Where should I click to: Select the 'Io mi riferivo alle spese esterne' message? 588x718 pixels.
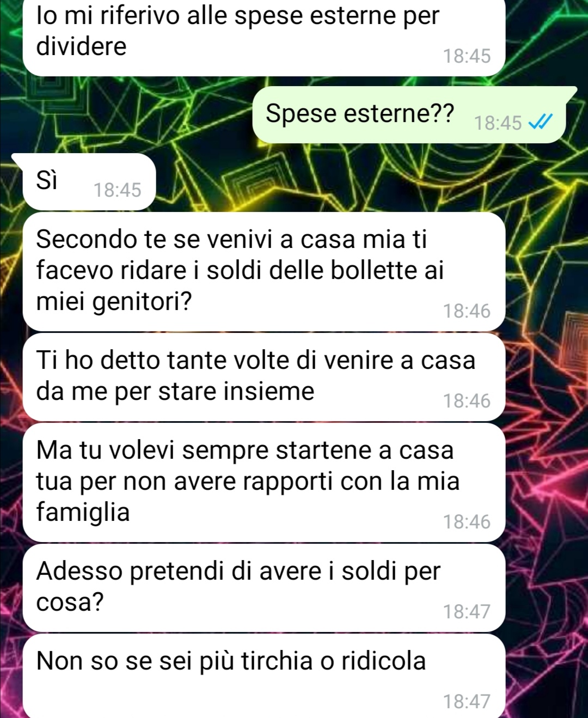click(x=264, y=38)
